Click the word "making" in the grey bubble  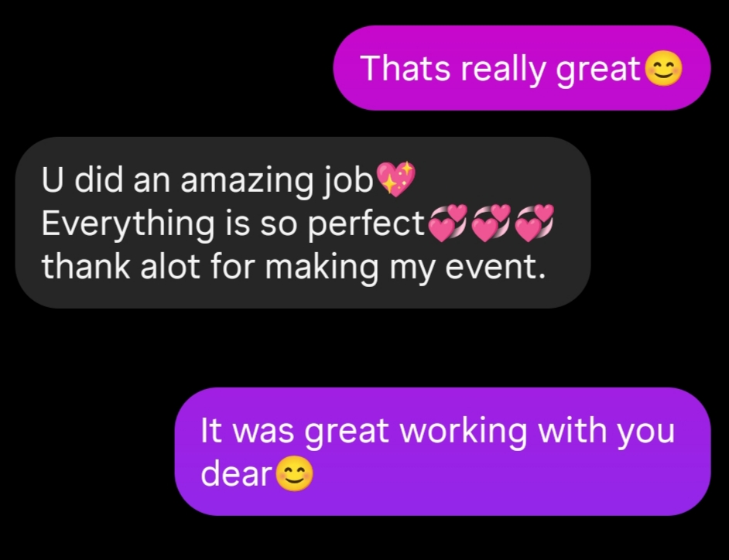pos(322,268)
